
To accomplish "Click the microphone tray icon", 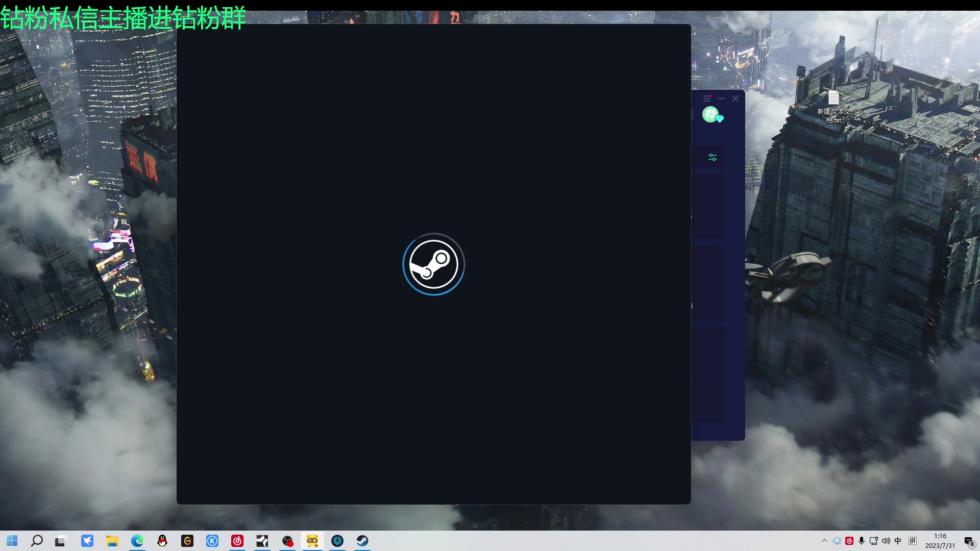I will (x=862, y=541).
